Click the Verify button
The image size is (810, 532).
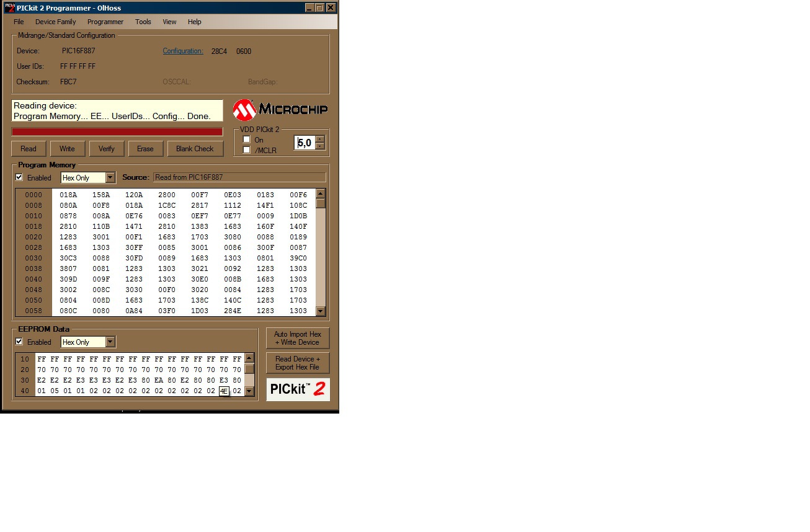pyautogui.click(x=107, y=149)
